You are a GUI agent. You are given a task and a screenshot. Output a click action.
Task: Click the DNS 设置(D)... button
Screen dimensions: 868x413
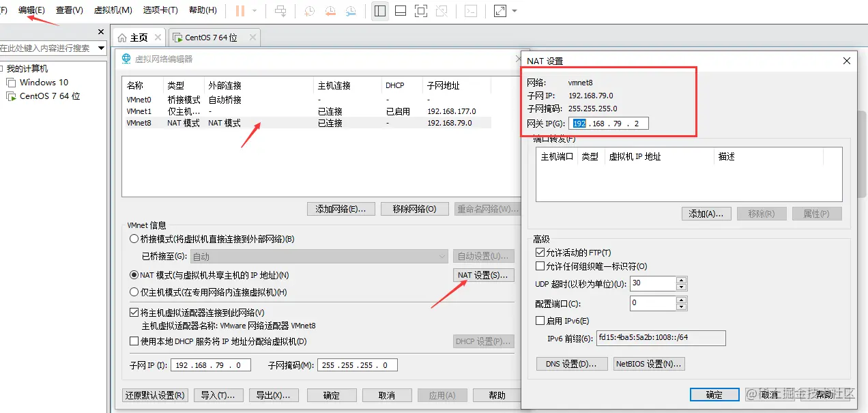point(572,364)
